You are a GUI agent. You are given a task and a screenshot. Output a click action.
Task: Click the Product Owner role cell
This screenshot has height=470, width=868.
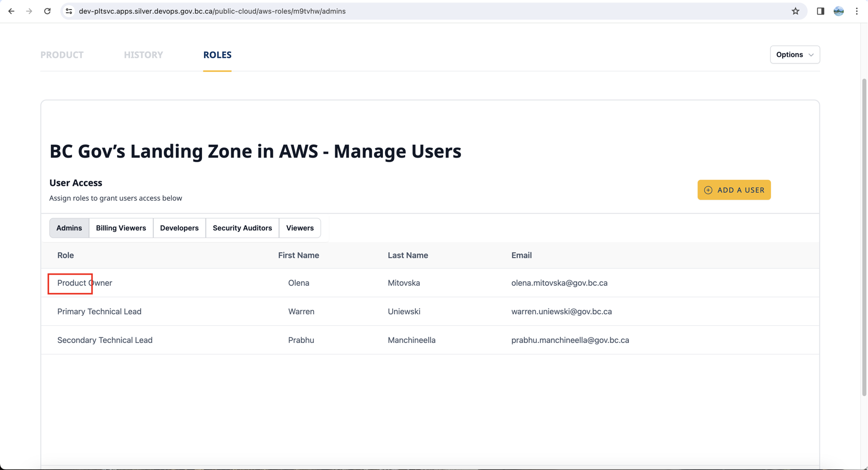pos(84,283)
